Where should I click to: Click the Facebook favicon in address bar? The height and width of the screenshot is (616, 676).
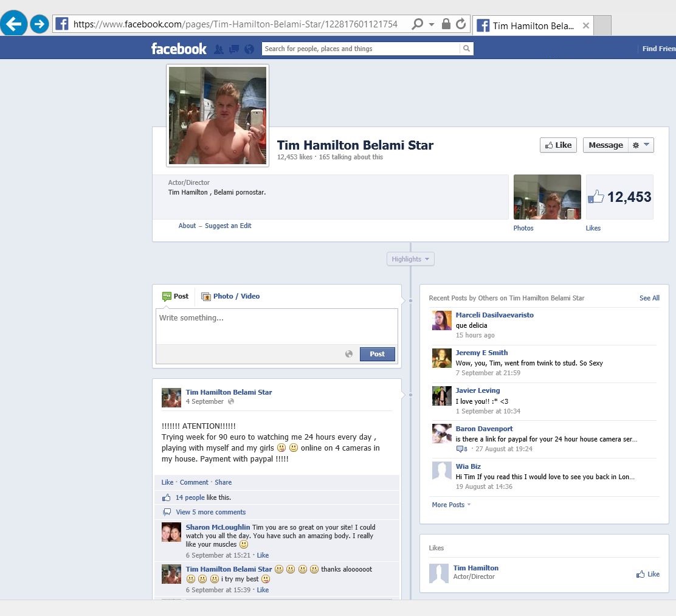[x=61, y=24]
